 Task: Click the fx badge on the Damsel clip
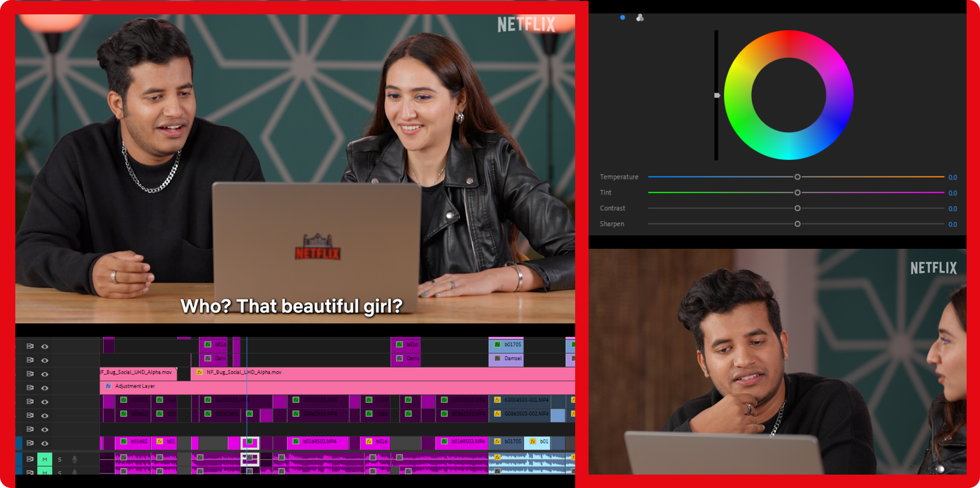[x=497, y=358]
